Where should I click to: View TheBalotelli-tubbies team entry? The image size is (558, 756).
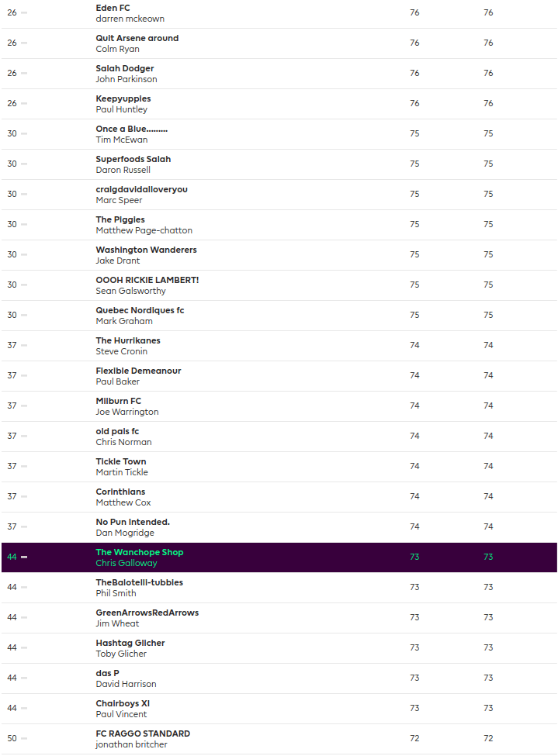click(x=139, y=582)
